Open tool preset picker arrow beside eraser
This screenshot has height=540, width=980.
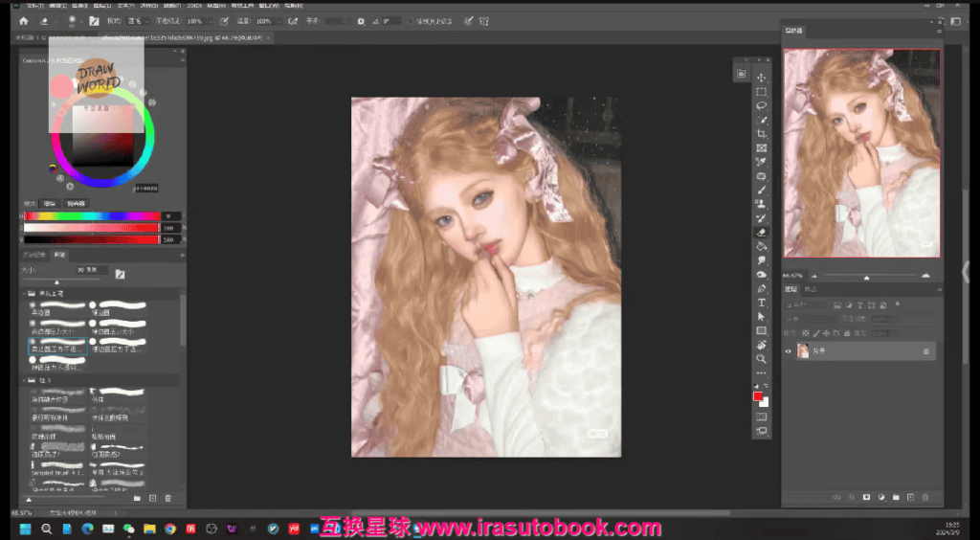55,21
